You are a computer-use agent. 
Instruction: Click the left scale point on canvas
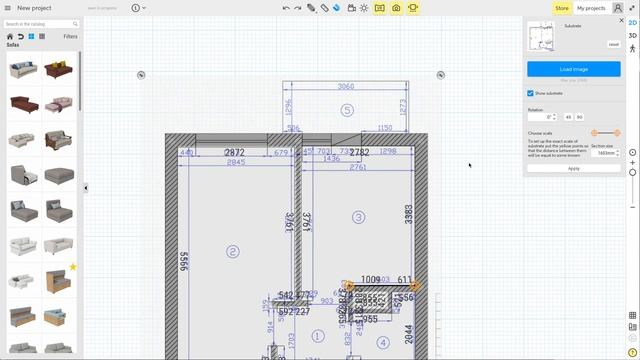coord(349,286)
